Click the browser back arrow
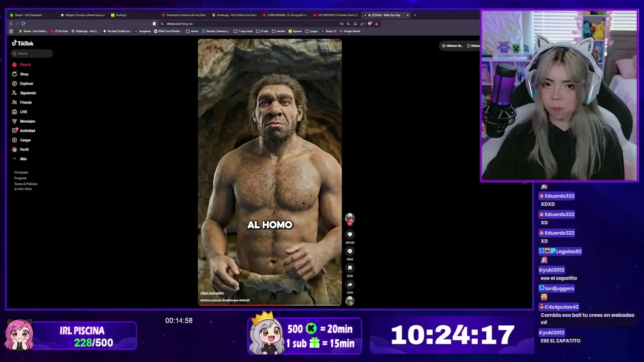The height and width of the screenshot is (362, 644). pos(11,24)
